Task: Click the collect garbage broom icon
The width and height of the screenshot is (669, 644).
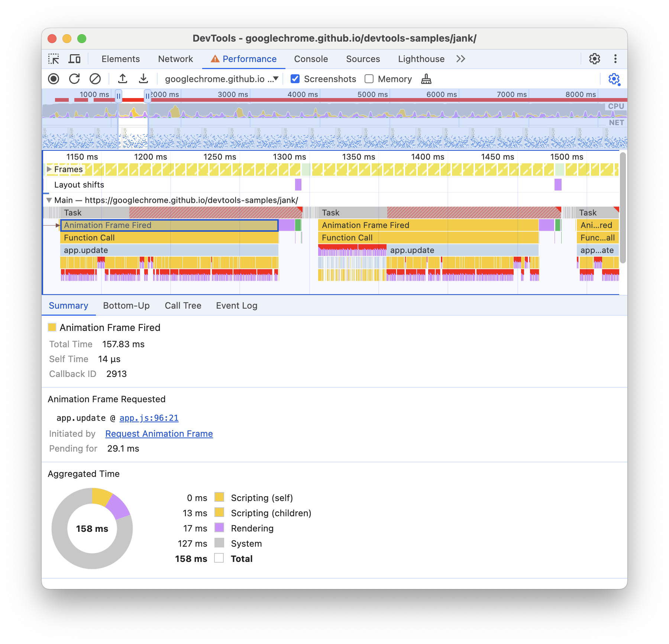Action: pyautogui.click(x=426, y=79)
